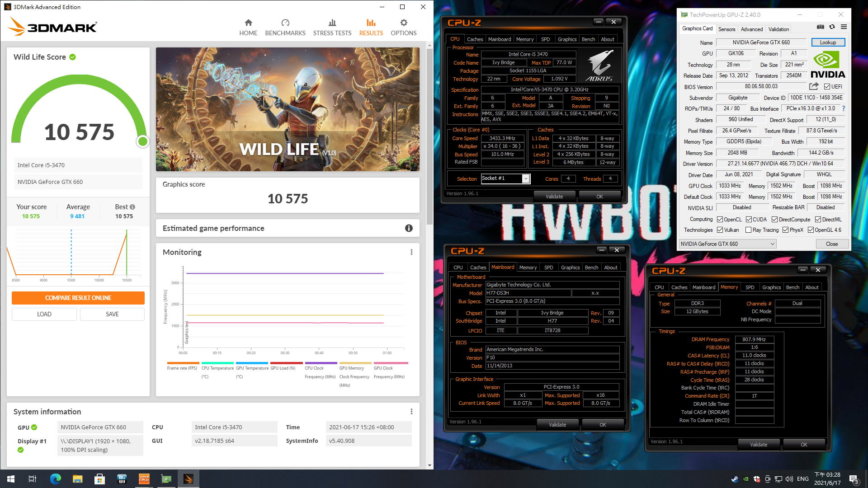Switch to Caches tab in top CPU-Z window
The height and width of the screenshot is (488, 868).
475,39
